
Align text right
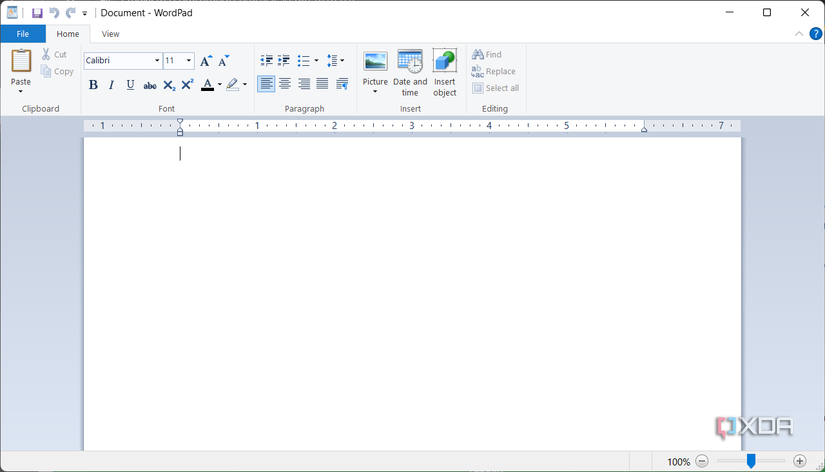[304, 84]
